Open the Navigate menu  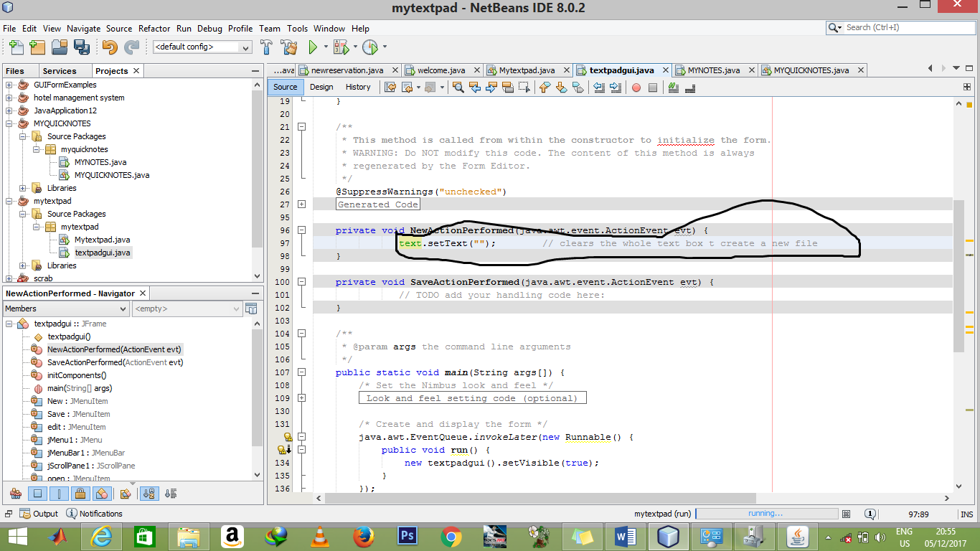(84, 29)
